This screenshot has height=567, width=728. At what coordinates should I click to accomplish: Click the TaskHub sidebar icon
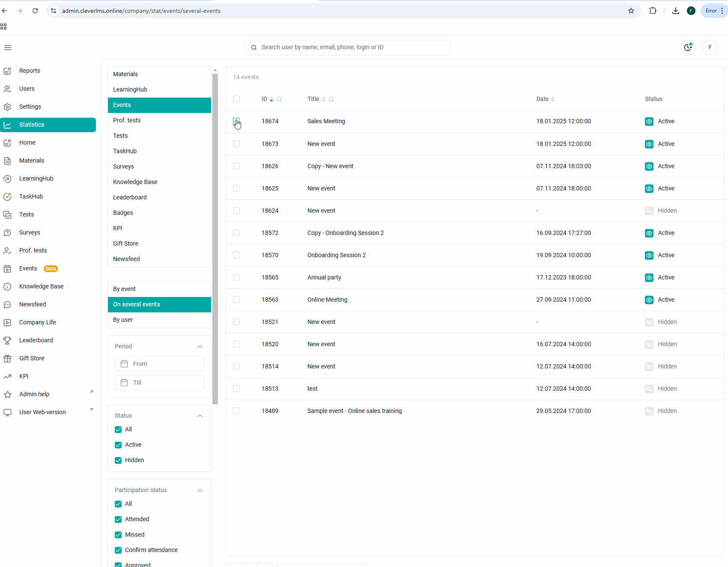[7, 197]
